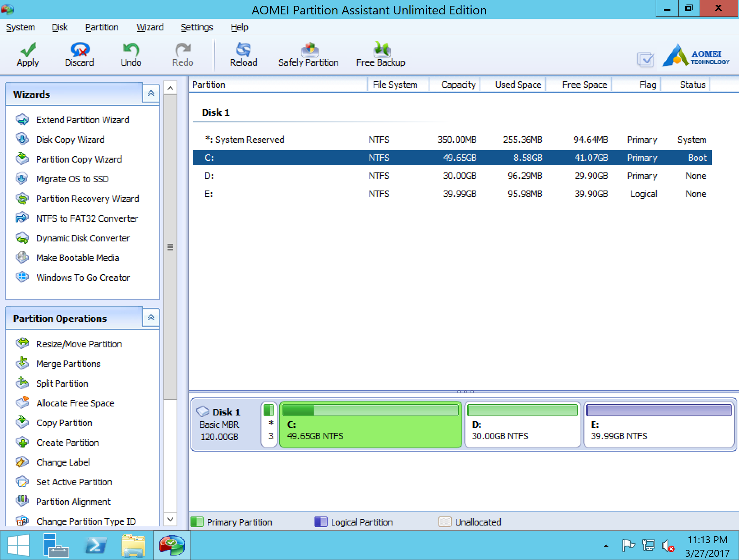Image resolution: width=739 pixels, height=560 pixels.
Task: Reload disk information
Action: pyautogui.click(x=244, y=55)
